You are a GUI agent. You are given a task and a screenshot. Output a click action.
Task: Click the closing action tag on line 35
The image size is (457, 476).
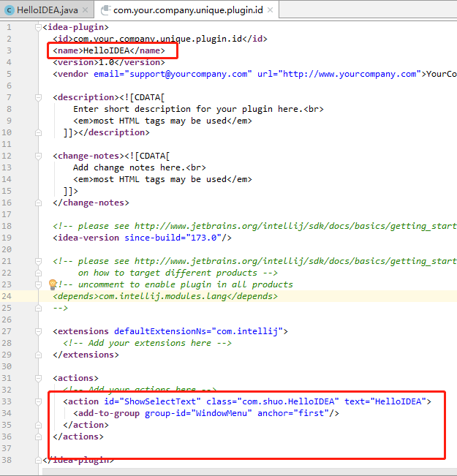click(x=86, y=425)
